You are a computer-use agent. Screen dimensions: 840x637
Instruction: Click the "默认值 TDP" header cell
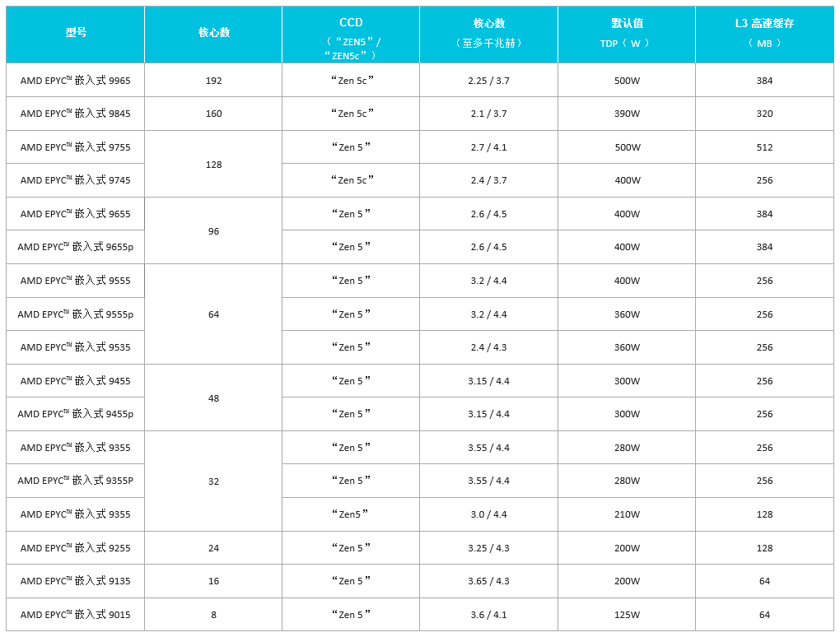pyautogui.click(x=627, y=33)
